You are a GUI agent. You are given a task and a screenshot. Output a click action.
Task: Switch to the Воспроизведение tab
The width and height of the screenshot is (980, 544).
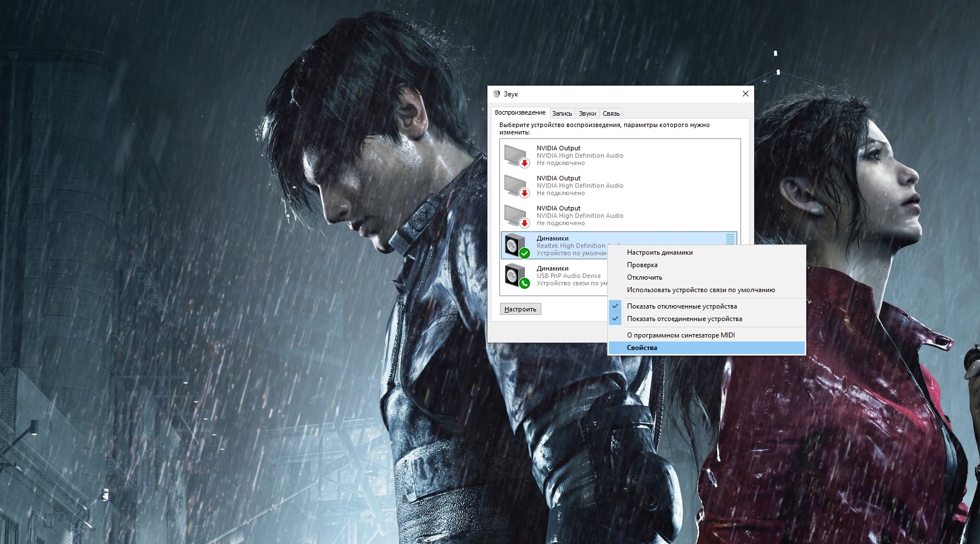(x=520, y=113)
